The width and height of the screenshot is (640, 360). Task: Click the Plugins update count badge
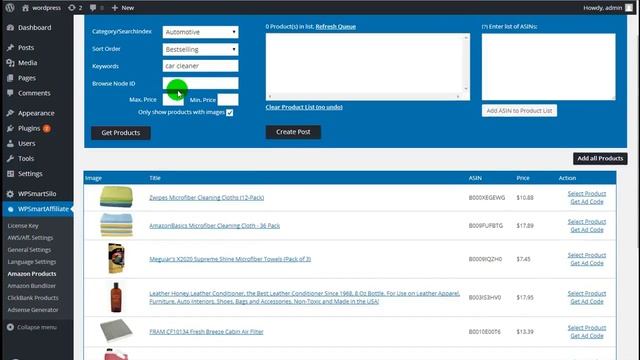click(47, 129)
